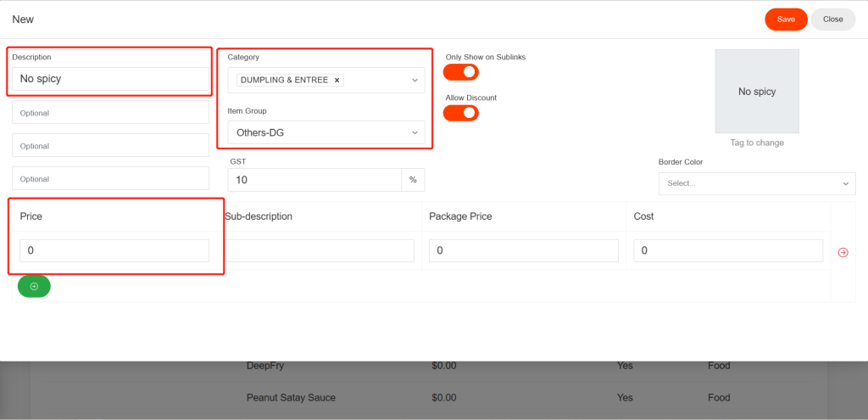Click the GST percentage input field
868x420 pixels.
(314, 180)
